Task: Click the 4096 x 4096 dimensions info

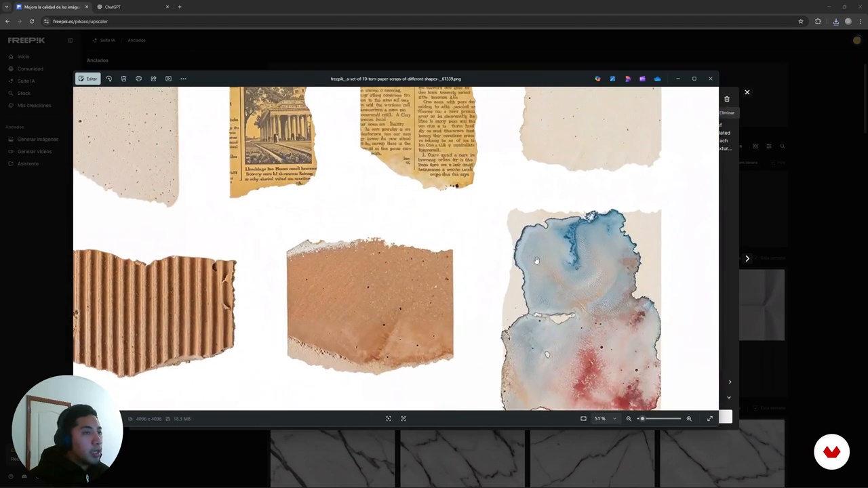Action: (147, 419)
